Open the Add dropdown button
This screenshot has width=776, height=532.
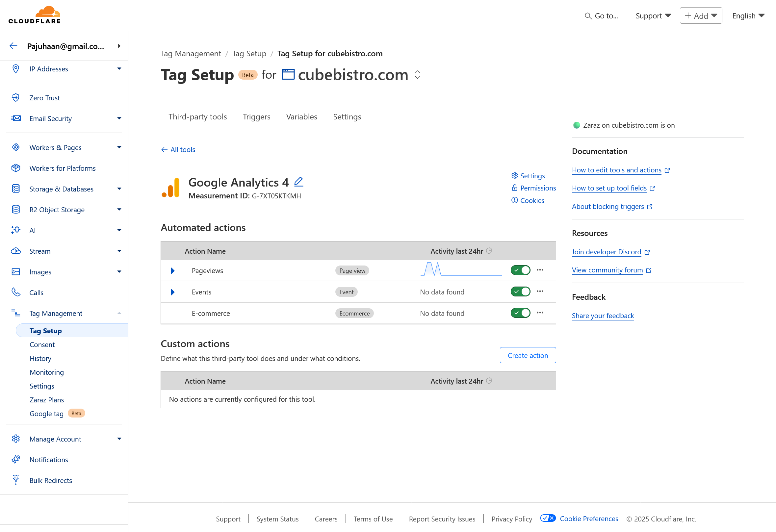click(701, 16)
